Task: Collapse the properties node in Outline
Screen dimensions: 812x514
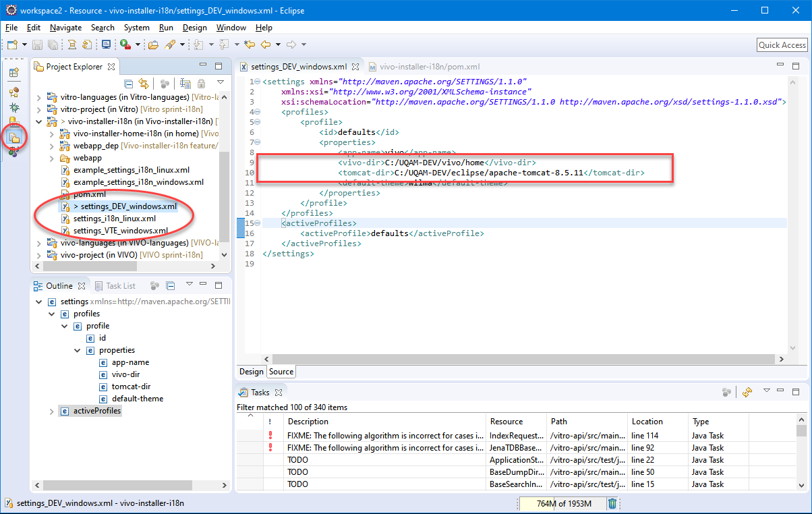Action: tap(78, 350)
